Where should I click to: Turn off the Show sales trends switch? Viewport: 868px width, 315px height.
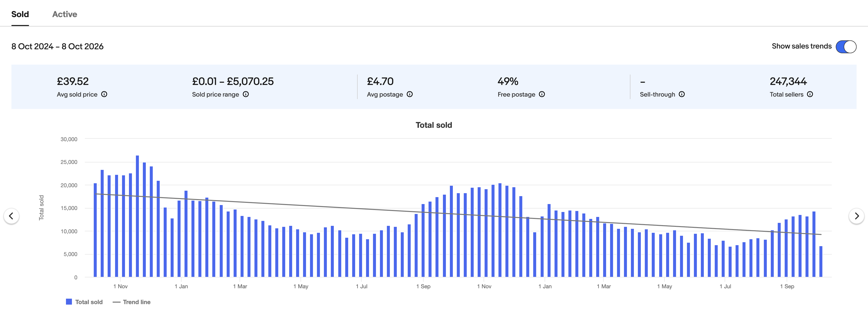(x=846, y=47)
